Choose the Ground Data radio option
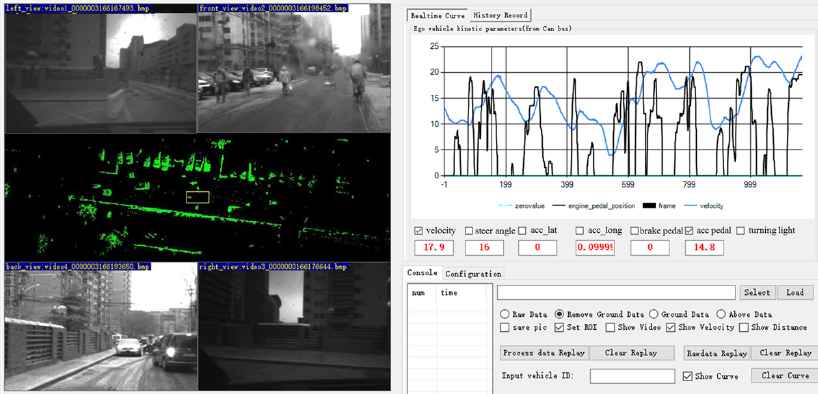 click(x=653, y=314)
